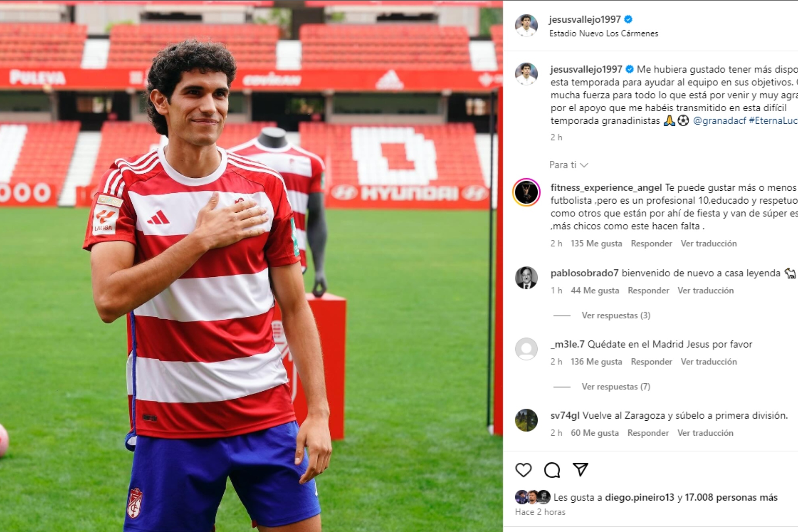
Task: Open pablosobrado7's profile avatar
Action: coord(526,278)
